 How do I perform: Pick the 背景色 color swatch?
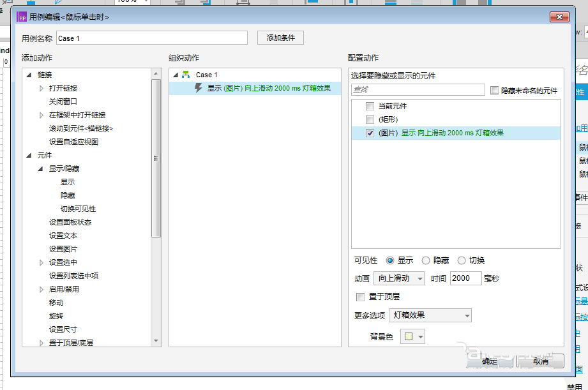pos(409,337)
